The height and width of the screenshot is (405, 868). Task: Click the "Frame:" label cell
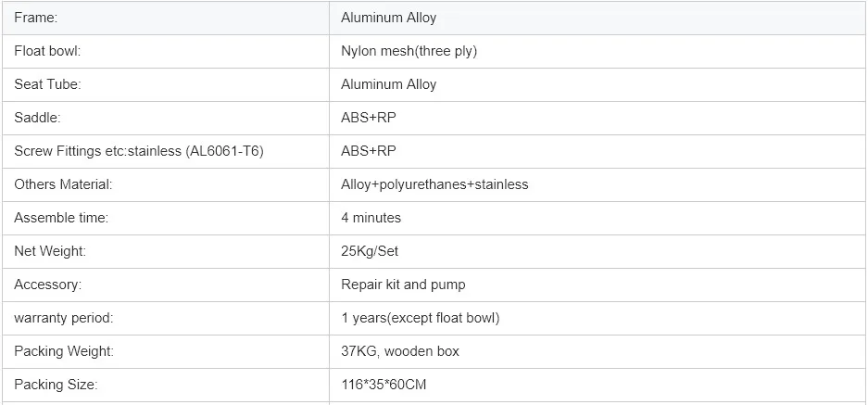point(35,18)
